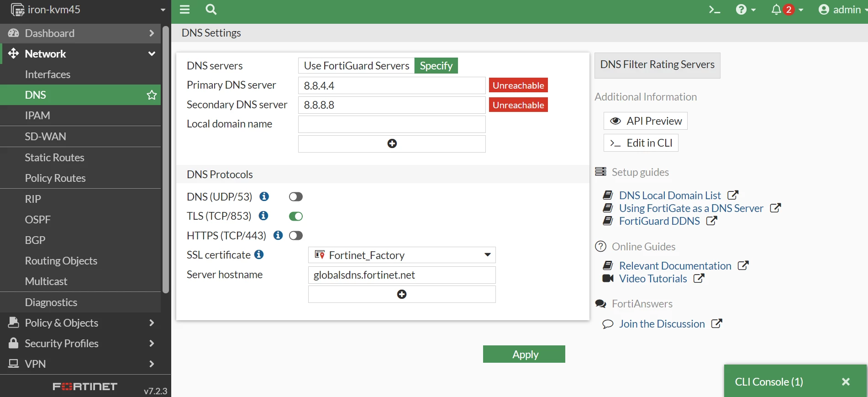The image size is (868, 397).
Task: Enable the HTTPS (TCP/443) protocol toggle
Action: tap(296, 235)
